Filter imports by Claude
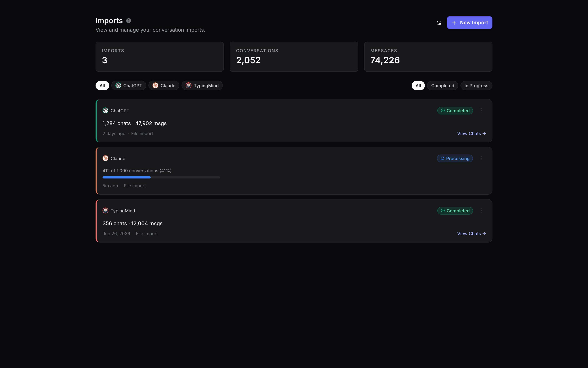This screenshot has width=588, height=368. coord(164,85)
